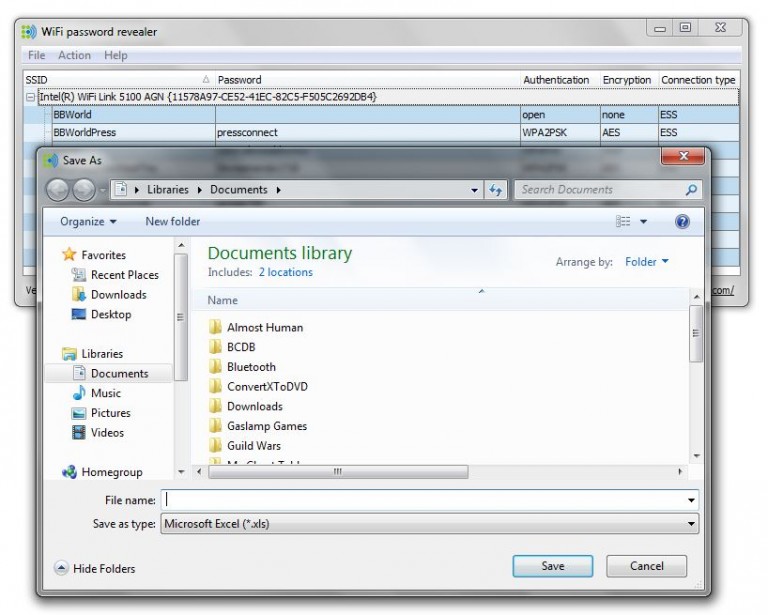Select the ConvertXToDVD folder
This screenshot has width=768, height=615.
(x=267, y=386)
